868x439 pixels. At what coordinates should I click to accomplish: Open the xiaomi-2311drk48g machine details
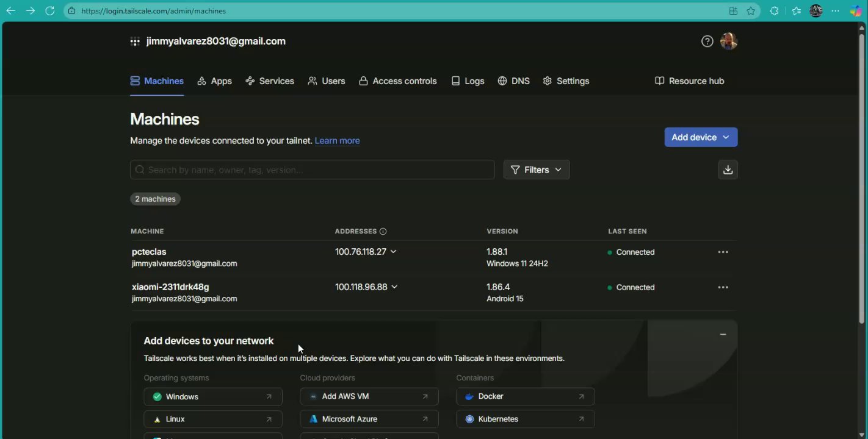pyautogui.click(x=170, y=287)
